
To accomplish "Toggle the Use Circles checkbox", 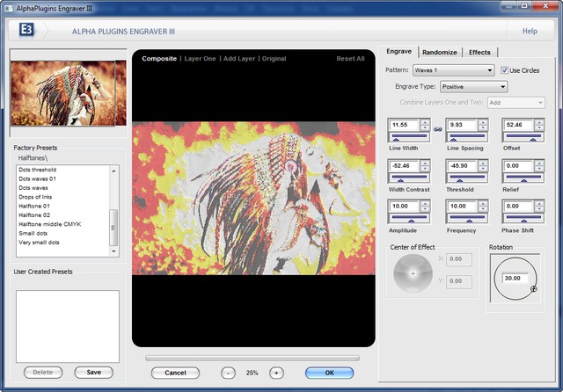I will (x=505, y=70).
